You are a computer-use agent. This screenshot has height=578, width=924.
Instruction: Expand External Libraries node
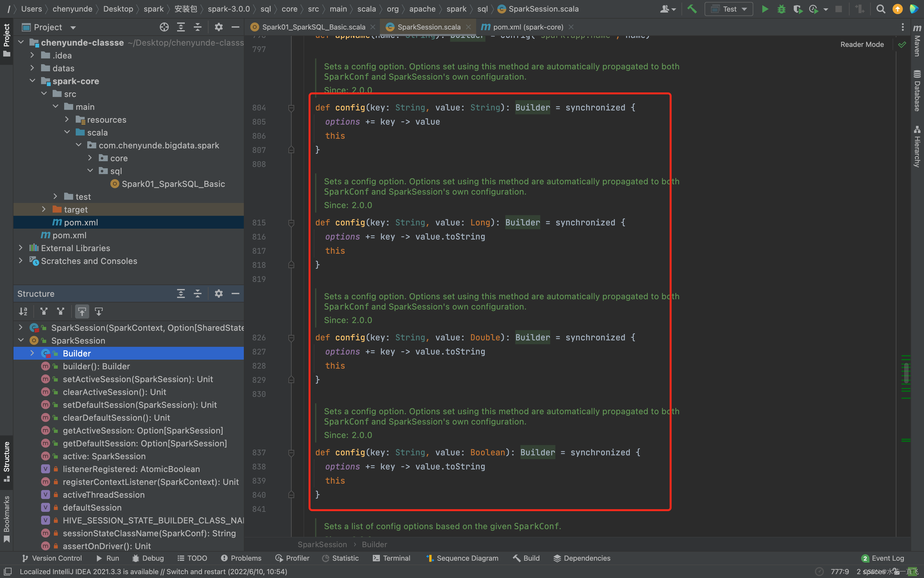pos(21,248)
